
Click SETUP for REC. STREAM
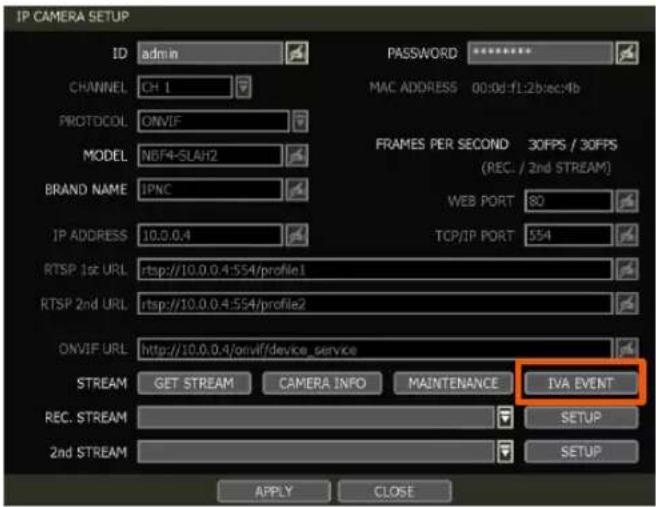coord(581,417)
